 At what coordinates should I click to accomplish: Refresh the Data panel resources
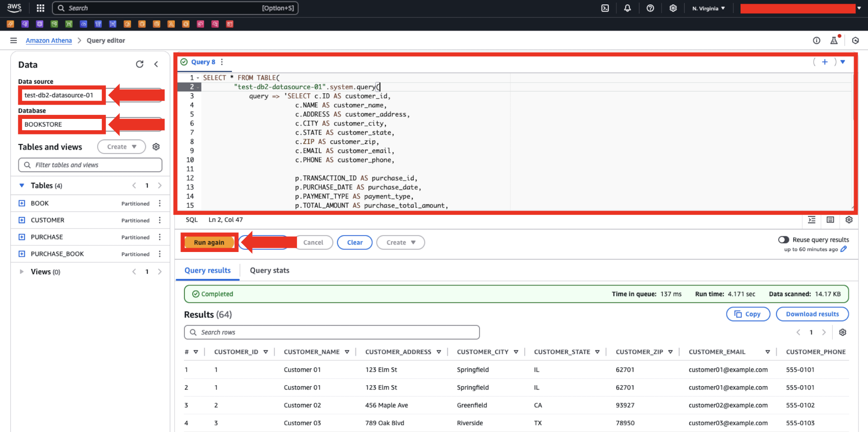coord(140,64)
